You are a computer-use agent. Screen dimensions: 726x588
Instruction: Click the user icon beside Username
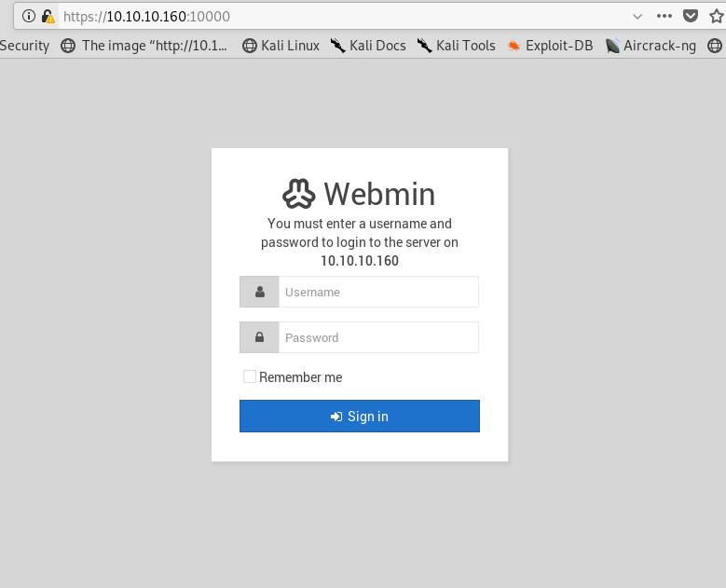pos(259,292)
